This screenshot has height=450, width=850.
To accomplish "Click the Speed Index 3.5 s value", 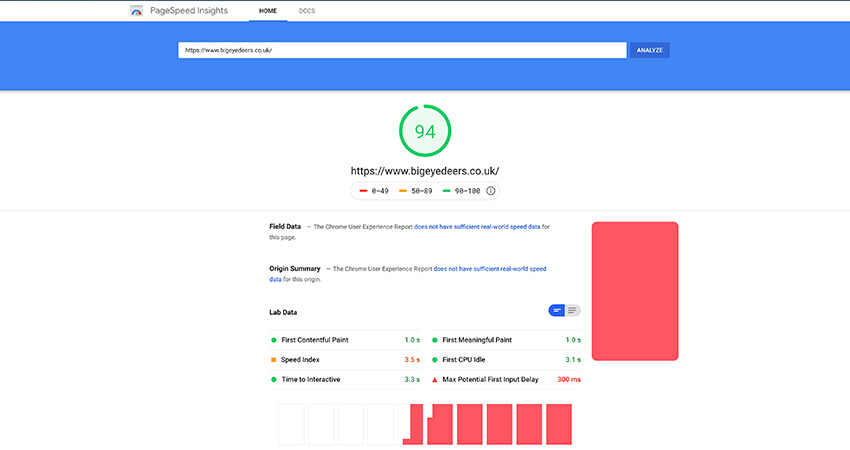I will (x=412, y=359).
